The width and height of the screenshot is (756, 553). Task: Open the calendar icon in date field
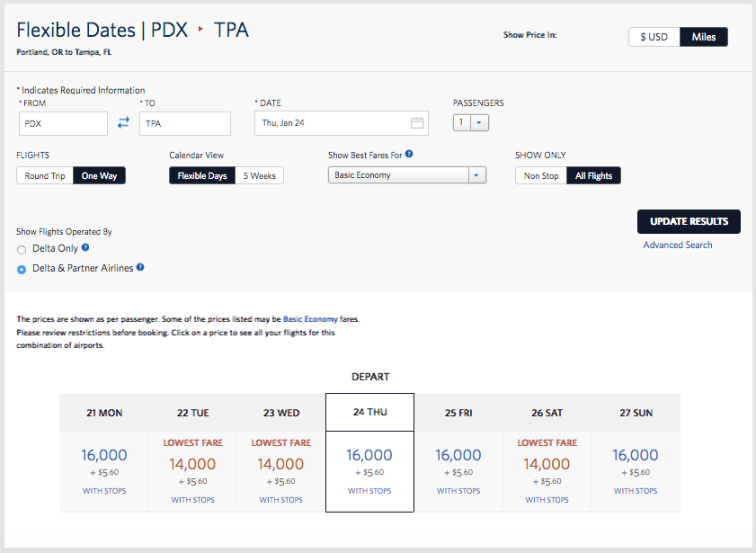click(417, 123)
